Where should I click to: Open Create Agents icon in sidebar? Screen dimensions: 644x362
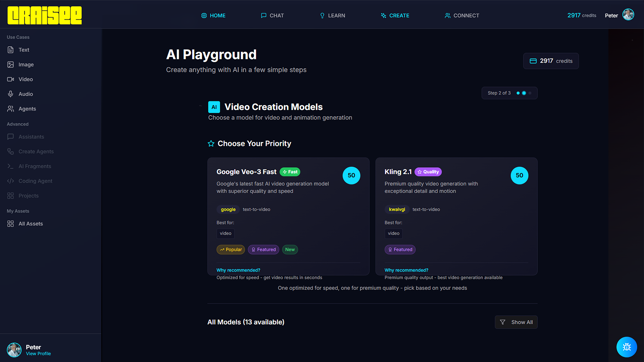coord(11,151)
